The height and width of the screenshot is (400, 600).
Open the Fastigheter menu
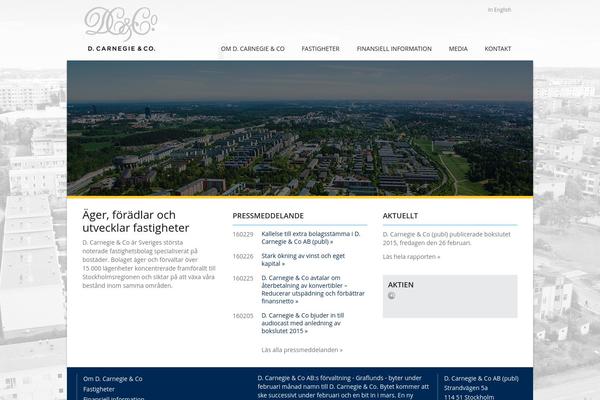(x=321, y=49)
